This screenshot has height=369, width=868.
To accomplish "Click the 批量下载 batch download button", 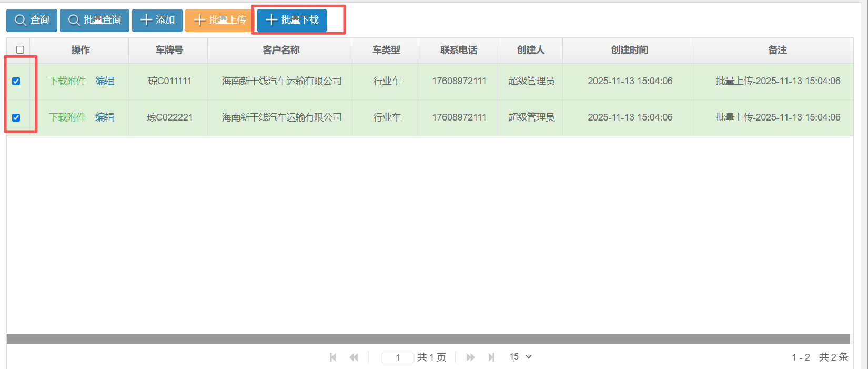I will pyautogui.click(x=292, y=21).
